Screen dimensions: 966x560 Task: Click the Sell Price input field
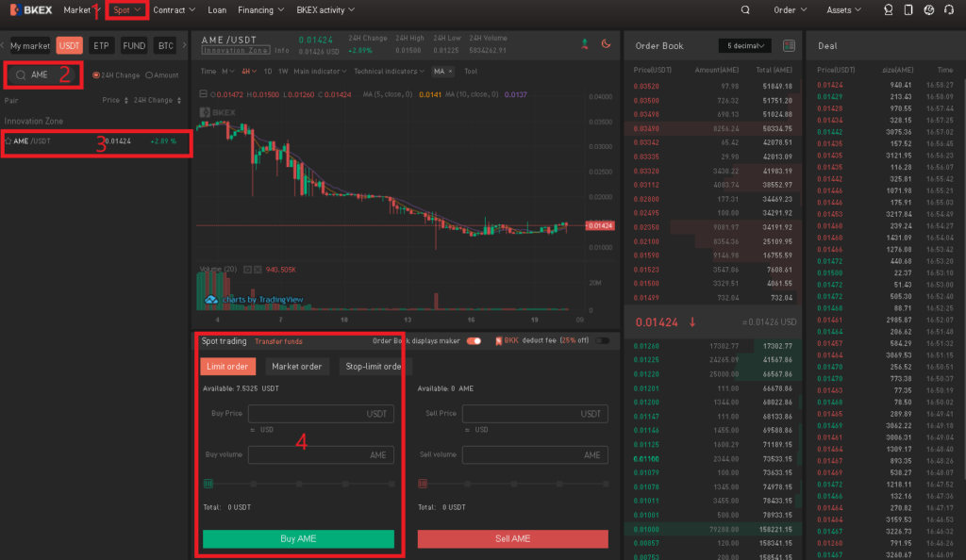pos(535,414)
